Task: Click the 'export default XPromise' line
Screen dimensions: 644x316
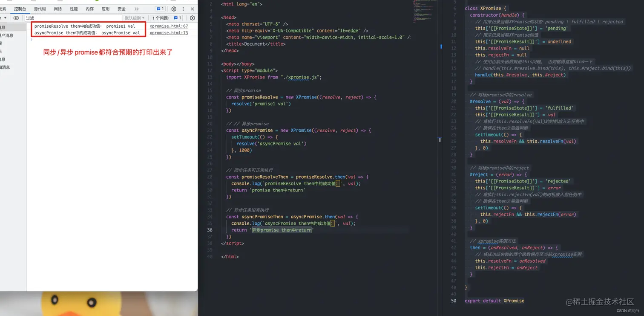Action: (x=494, y=301)
